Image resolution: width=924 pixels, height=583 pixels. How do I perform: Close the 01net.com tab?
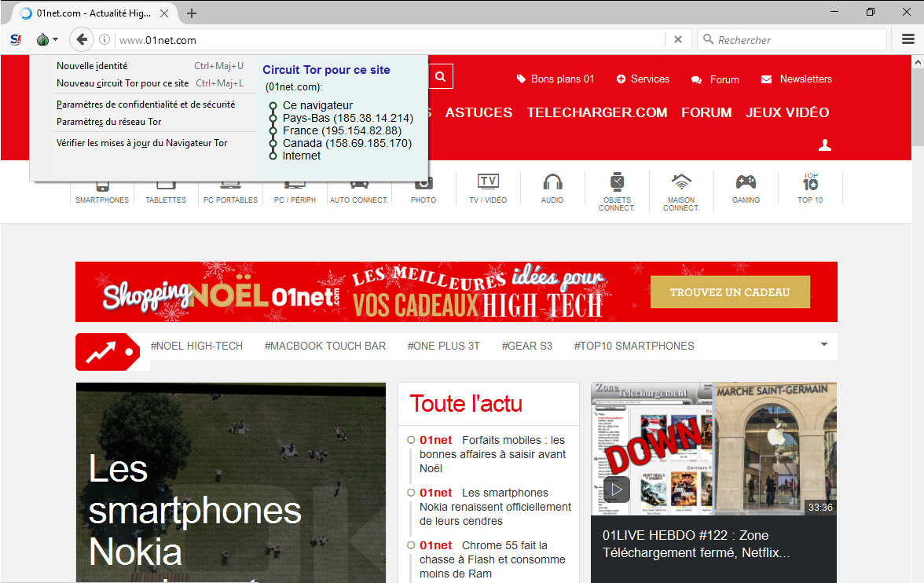(164, 13)
